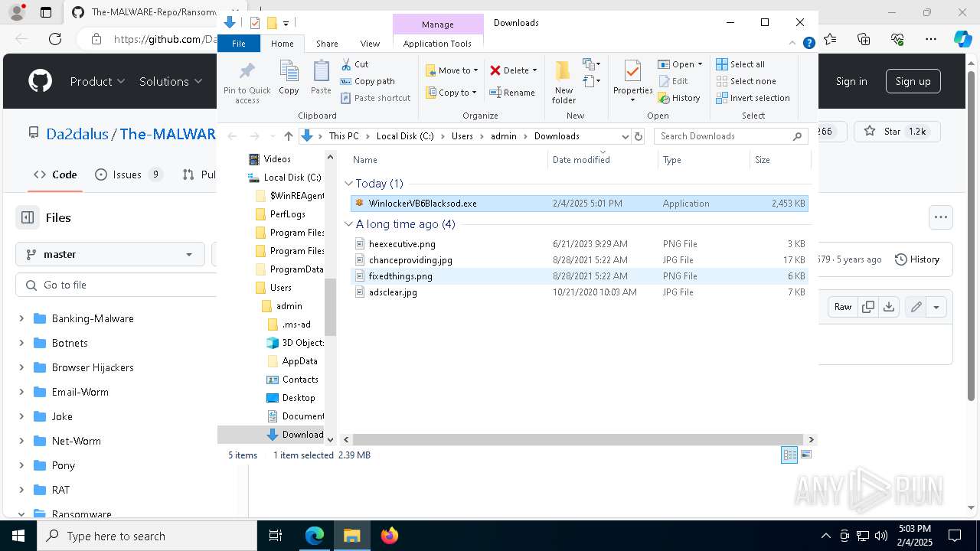The width and height of the screenshot is (980, 551).
Task: Click the Cut ribbon command
Action: (354, 64)
